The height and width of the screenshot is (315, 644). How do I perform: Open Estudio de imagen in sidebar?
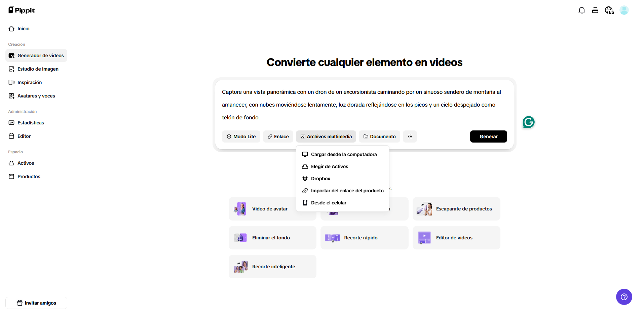[38, 69]
